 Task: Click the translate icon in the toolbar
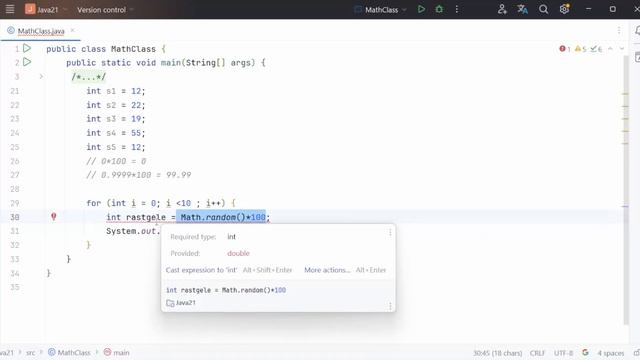coord(522,9)
